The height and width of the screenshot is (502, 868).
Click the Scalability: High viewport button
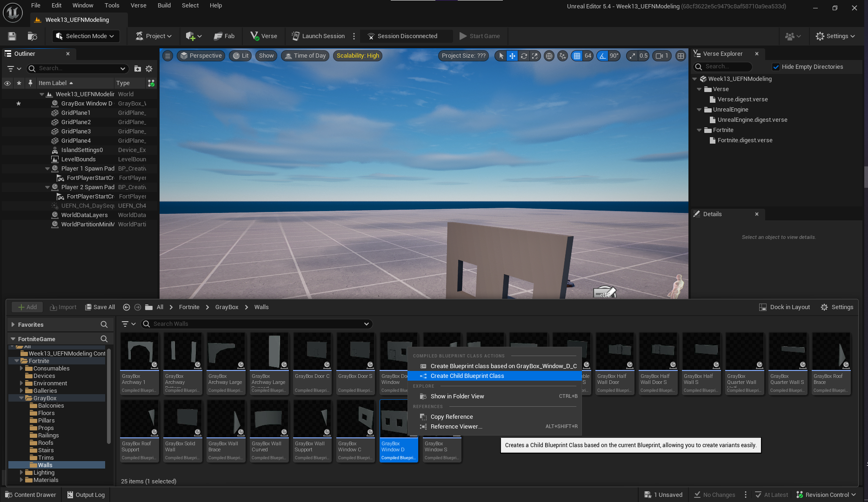(x=358, y=56)
